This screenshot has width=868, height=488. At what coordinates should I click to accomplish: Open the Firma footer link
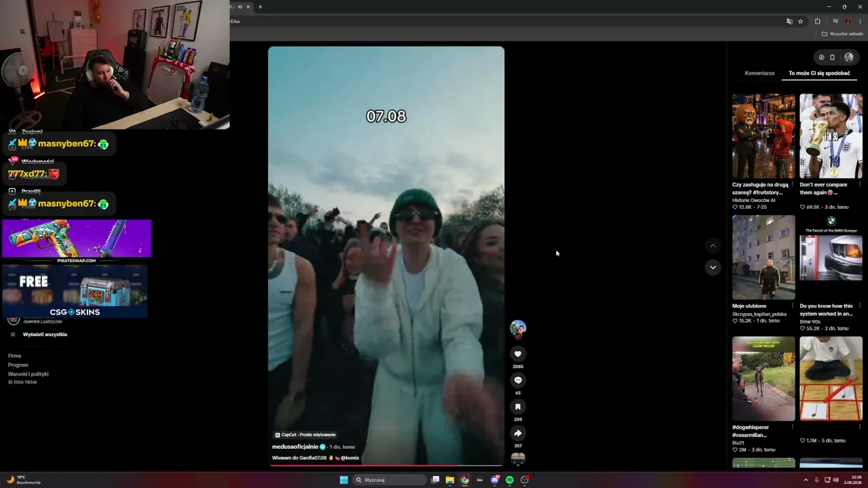pos(14,356)
